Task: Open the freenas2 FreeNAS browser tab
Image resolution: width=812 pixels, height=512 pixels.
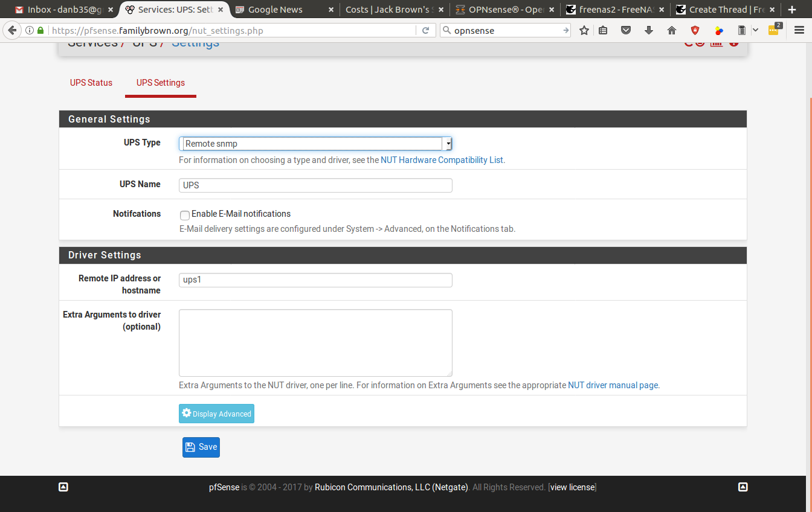Action: pos(615,10)
